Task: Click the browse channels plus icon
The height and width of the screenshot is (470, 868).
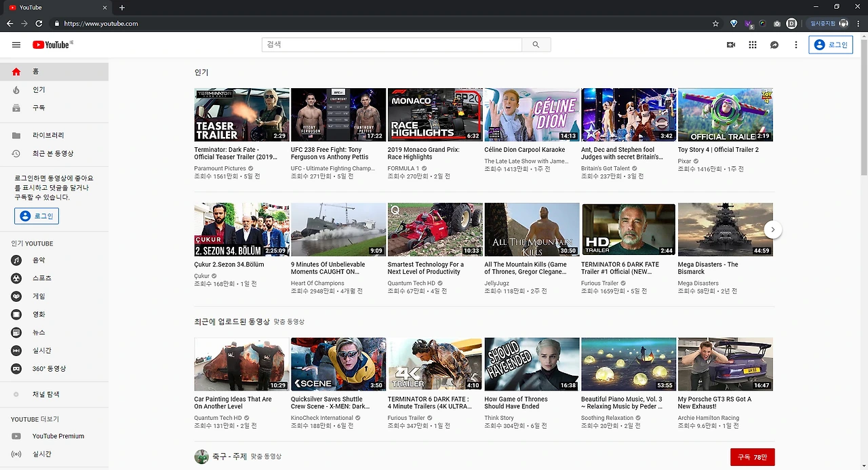Action: click(x=16, y=394)
